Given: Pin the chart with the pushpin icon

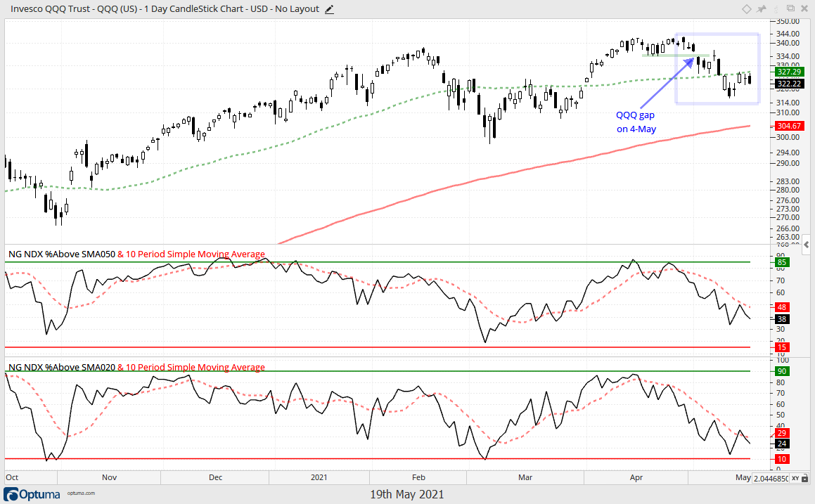Looking at the screenshot, I should click(x=762, y=9).
